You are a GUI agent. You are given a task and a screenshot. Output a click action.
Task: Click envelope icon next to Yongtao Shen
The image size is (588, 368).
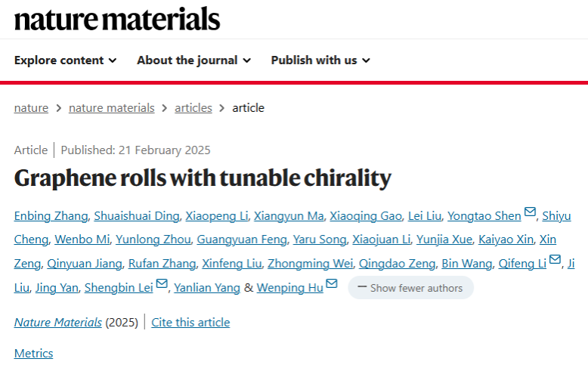[530, 213]
